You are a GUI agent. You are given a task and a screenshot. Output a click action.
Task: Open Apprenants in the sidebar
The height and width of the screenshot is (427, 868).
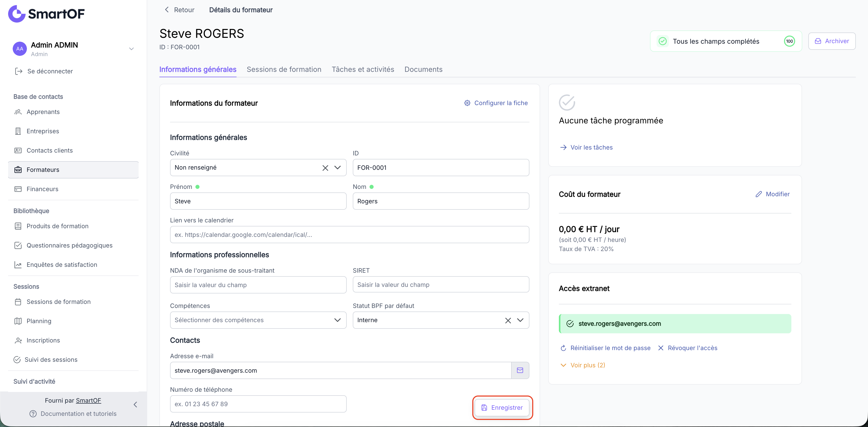pyautogui.click(x=73, y=112)
